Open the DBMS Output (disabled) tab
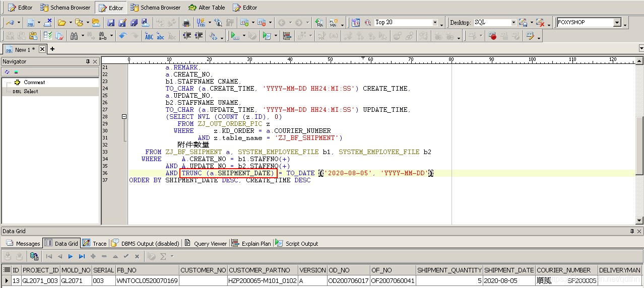Viewport: 644px width, 288px height. click(145, 243)
